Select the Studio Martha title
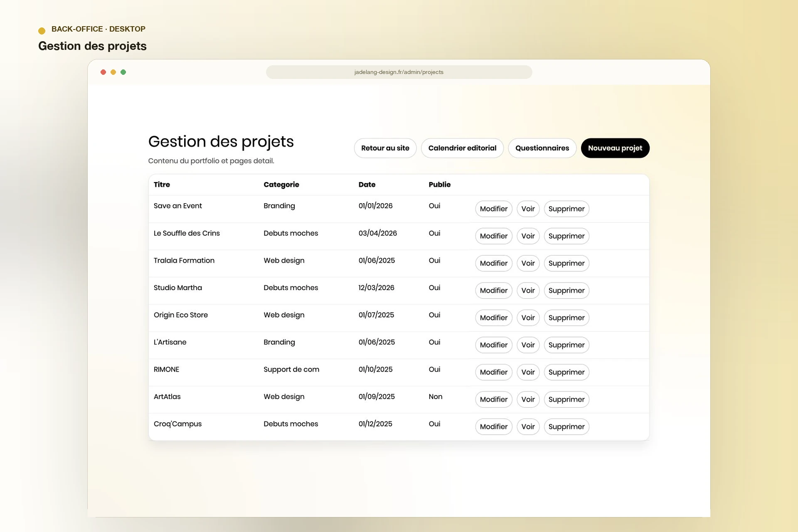 pos(177,288)
